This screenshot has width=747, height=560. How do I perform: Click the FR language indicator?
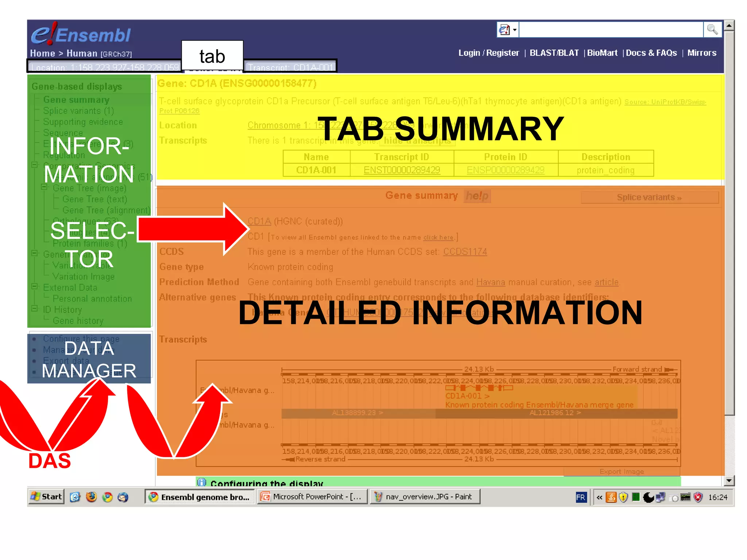pyautogui.click(x=581, y=497)
